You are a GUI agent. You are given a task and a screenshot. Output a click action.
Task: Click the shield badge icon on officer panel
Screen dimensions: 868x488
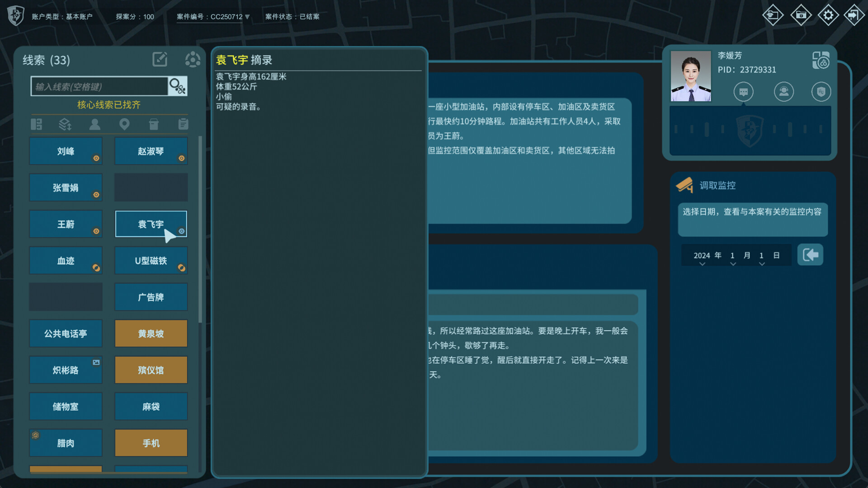tap(821, 91)
